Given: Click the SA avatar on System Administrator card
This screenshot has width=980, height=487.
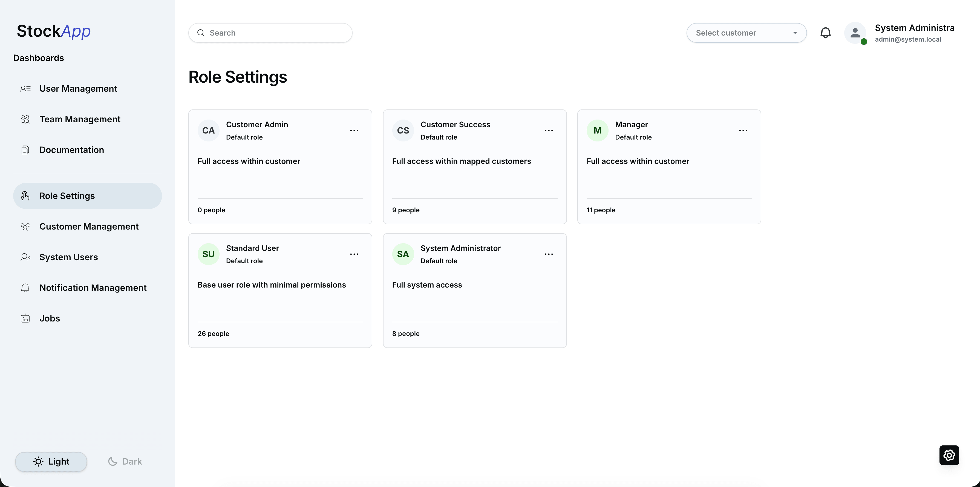Looking at the screenshot, I should tap(403, 254).
